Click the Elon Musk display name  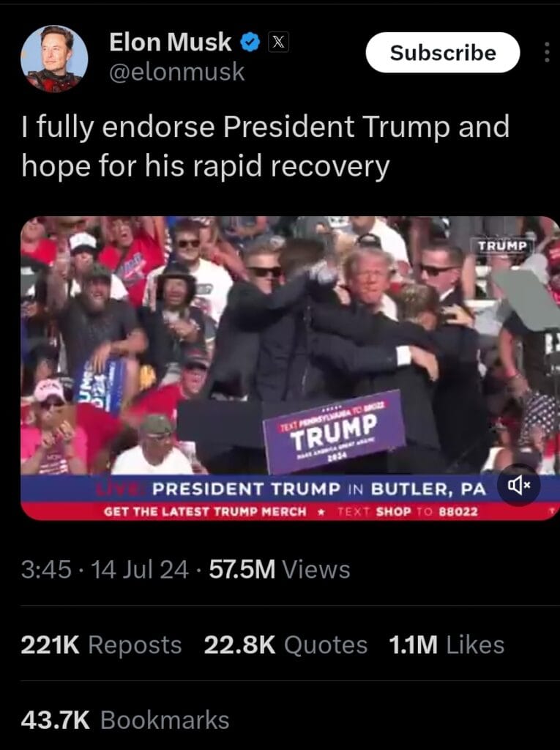pyautogui.click(x=171, y=42)
